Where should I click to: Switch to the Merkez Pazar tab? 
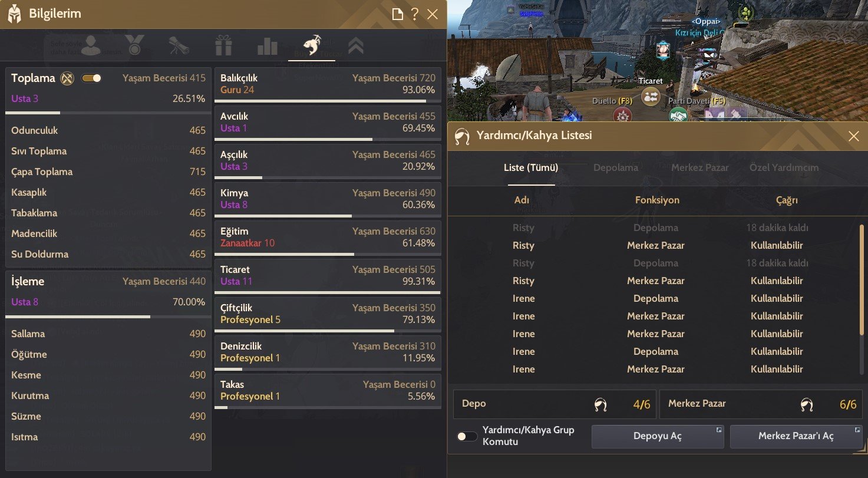(700, 167)
